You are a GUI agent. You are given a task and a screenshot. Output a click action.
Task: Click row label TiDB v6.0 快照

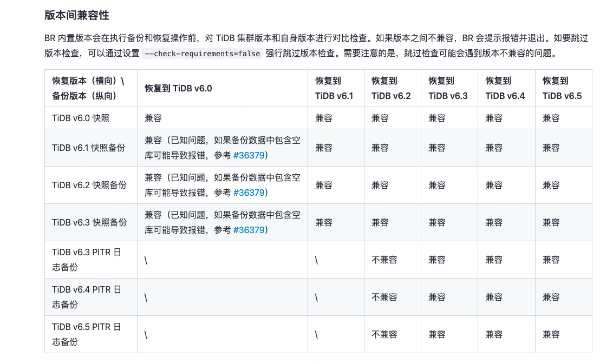pos(81,118)
